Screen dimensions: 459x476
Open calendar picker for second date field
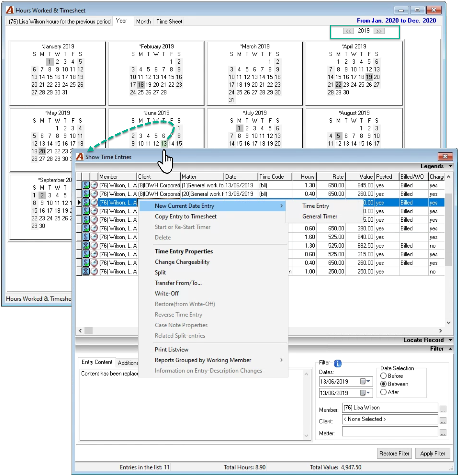pos(363,393)
